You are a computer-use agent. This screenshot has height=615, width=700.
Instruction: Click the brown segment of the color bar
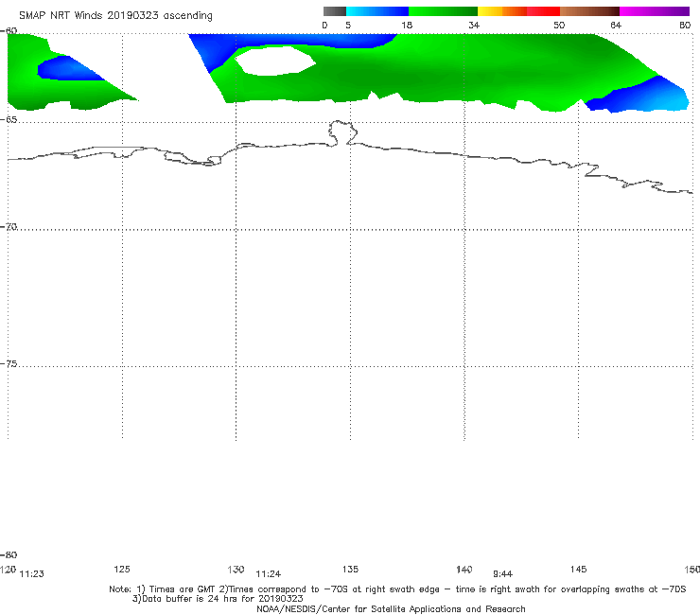[589, 11]
